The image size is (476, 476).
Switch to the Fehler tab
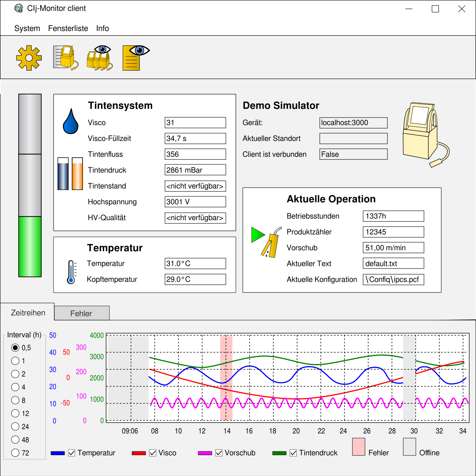pyautogui.click(x=81, y=313)
